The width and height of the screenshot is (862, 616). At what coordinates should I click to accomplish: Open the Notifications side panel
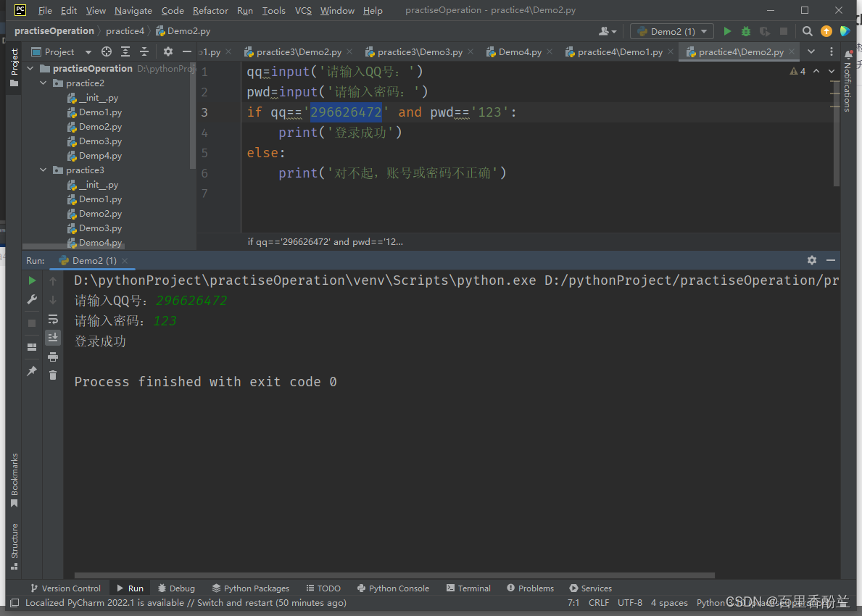click(848, 81)
